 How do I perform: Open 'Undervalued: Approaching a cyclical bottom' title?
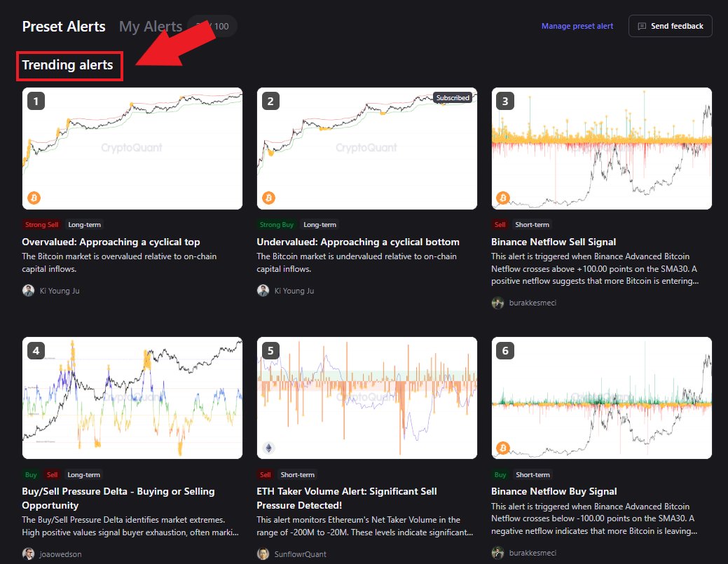click(358, 242)
